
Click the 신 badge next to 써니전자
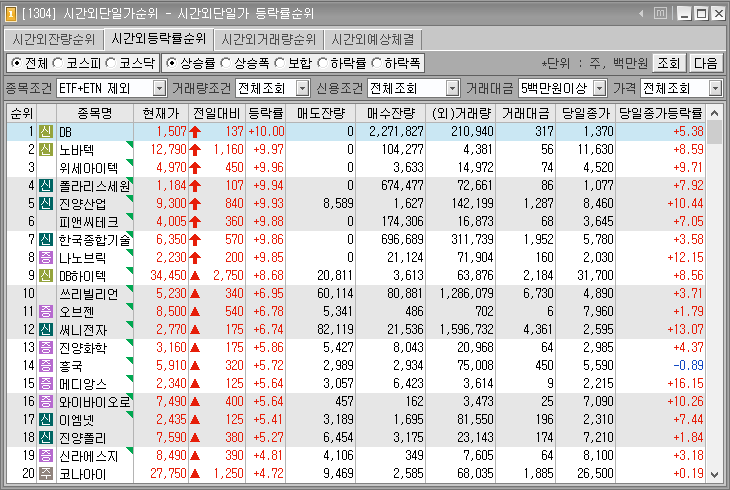tap(46, 330)
